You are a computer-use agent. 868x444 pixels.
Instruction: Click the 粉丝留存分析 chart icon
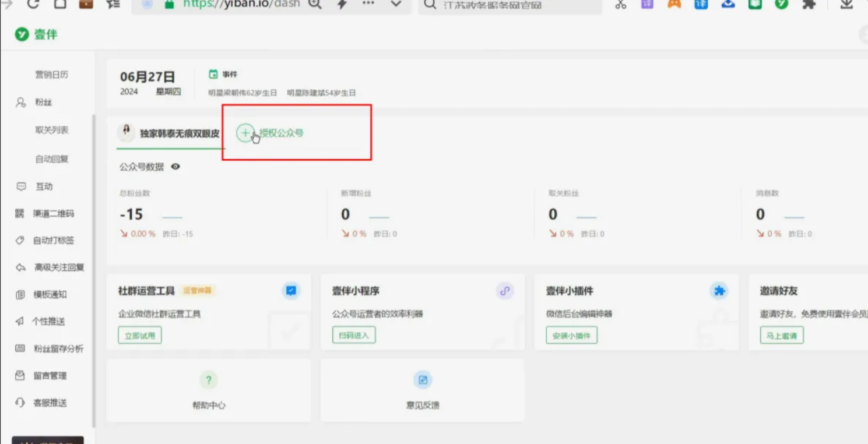[x=20, y=348]
